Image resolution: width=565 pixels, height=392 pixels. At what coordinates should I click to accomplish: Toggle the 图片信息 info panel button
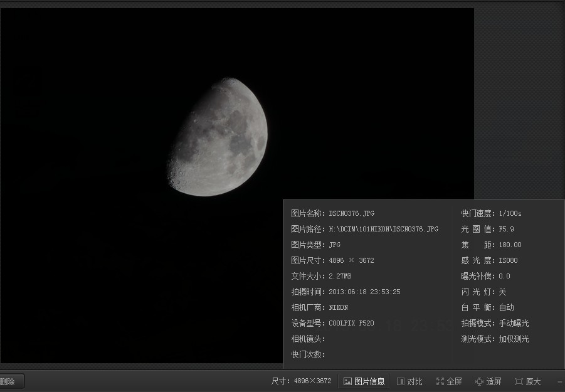pyautogui.click(x=364, y=381)
